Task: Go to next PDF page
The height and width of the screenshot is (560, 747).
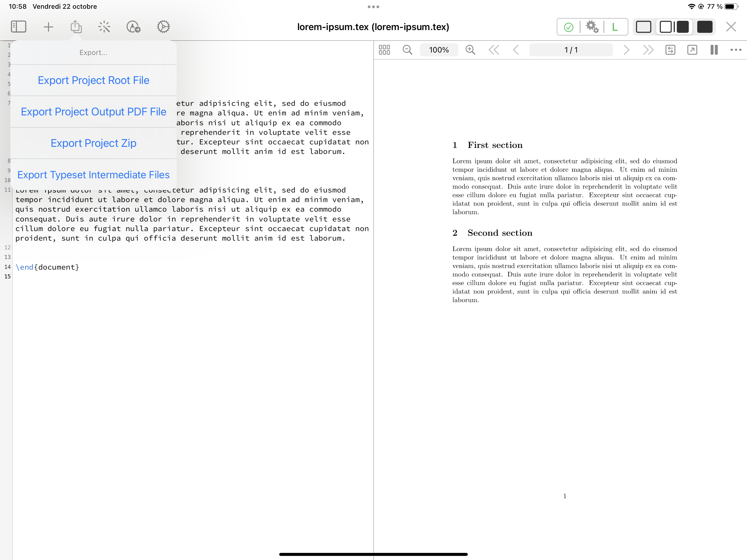Action: click(x=626, y=50)
